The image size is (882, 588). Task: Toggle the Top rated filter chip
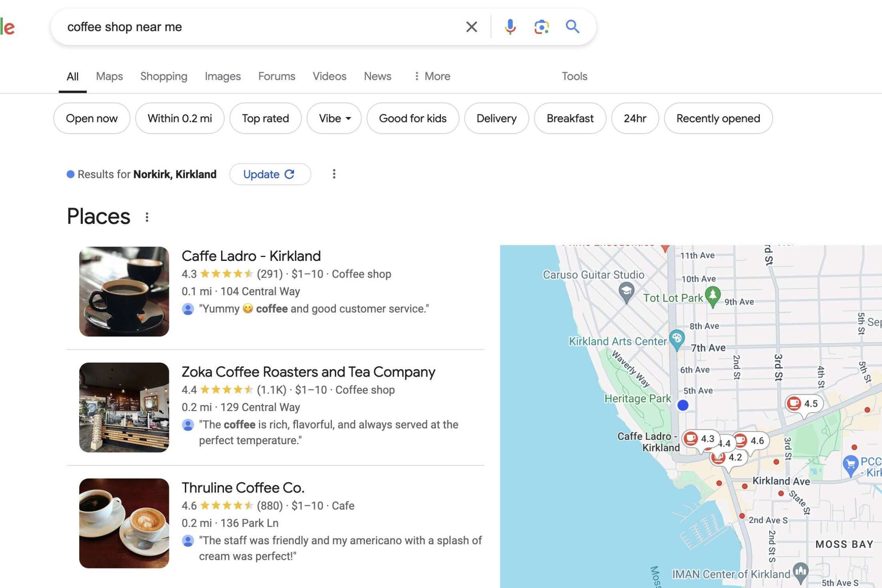click(265, 118)
